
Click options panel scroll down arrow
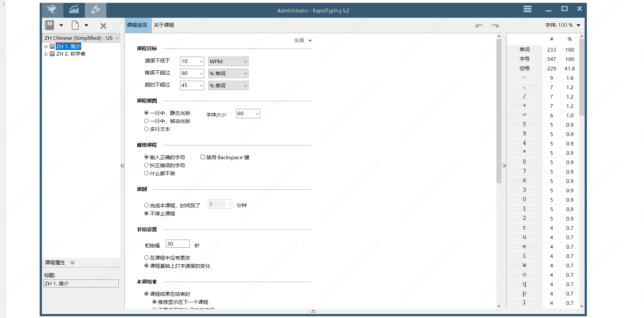click(499, 306)
